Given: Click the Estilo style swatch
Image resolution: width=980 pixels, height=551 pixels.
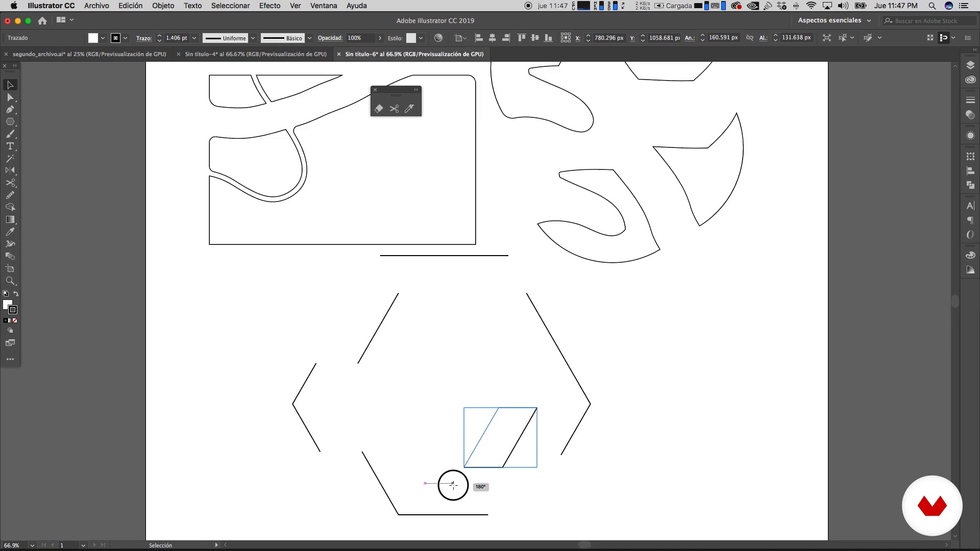Looking at the screenshot, I should (411, 38).
